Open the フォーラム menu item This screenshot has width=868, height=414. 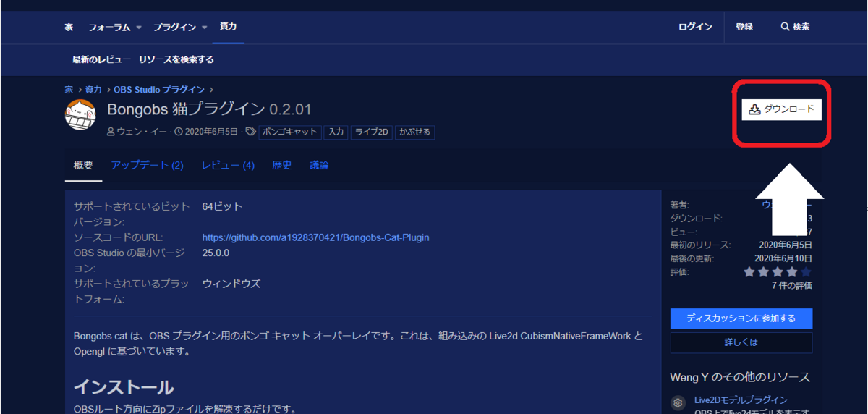point(109,27)
